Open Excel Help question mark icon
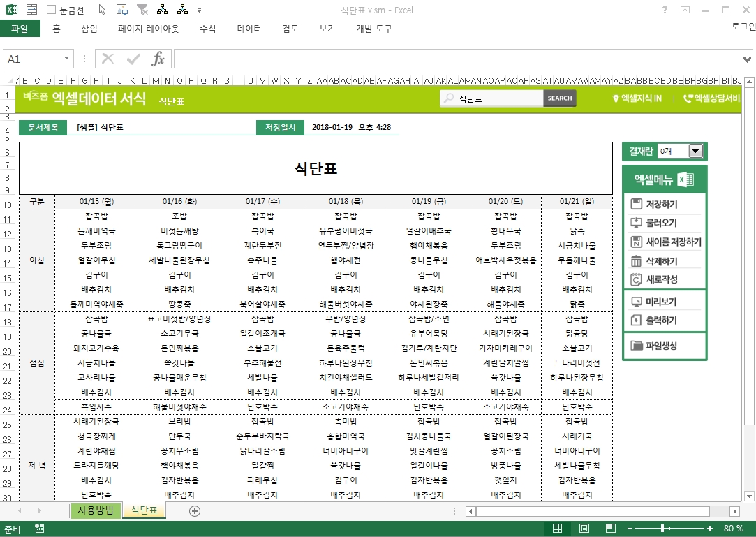 coord(665,10)
